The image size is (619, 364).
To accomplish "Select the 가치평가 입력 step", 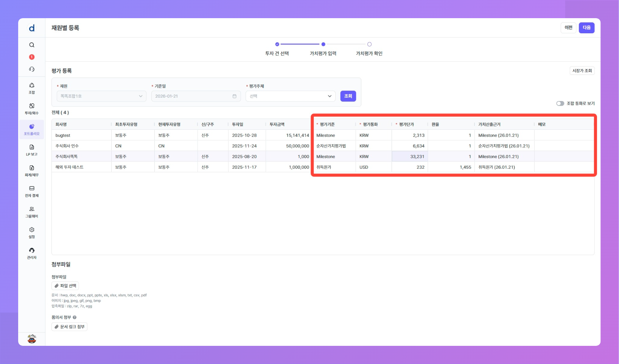I will 323,49.
